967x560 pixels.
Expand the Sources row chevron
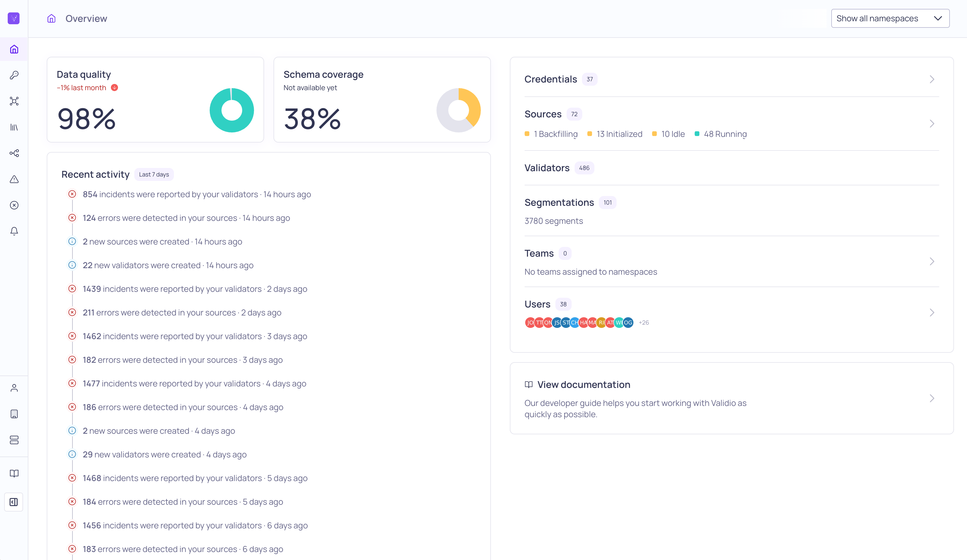pyautogui.click(x=932, y=124)
